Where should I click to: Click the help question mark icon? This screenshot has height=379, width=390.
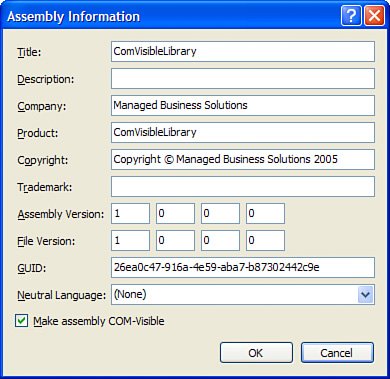(x=351, y=15)
